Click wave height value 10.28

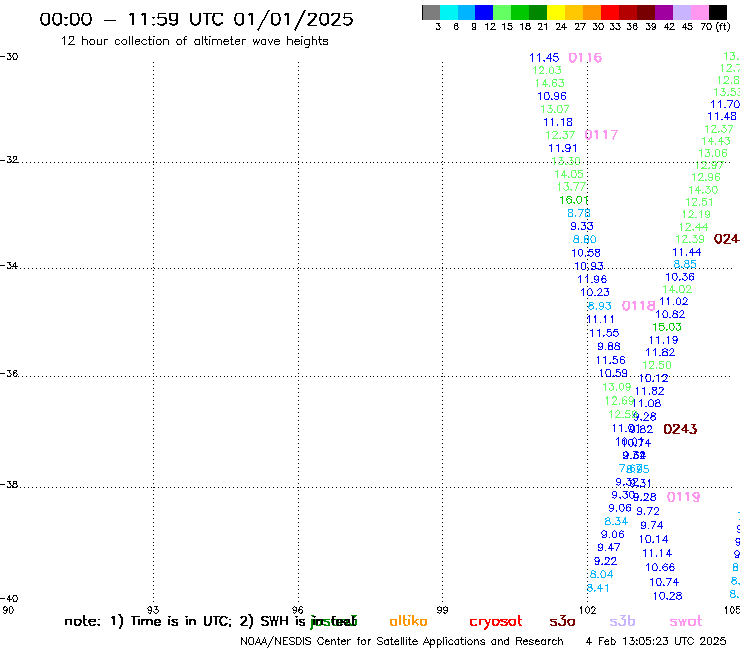[x=668, y=596]
